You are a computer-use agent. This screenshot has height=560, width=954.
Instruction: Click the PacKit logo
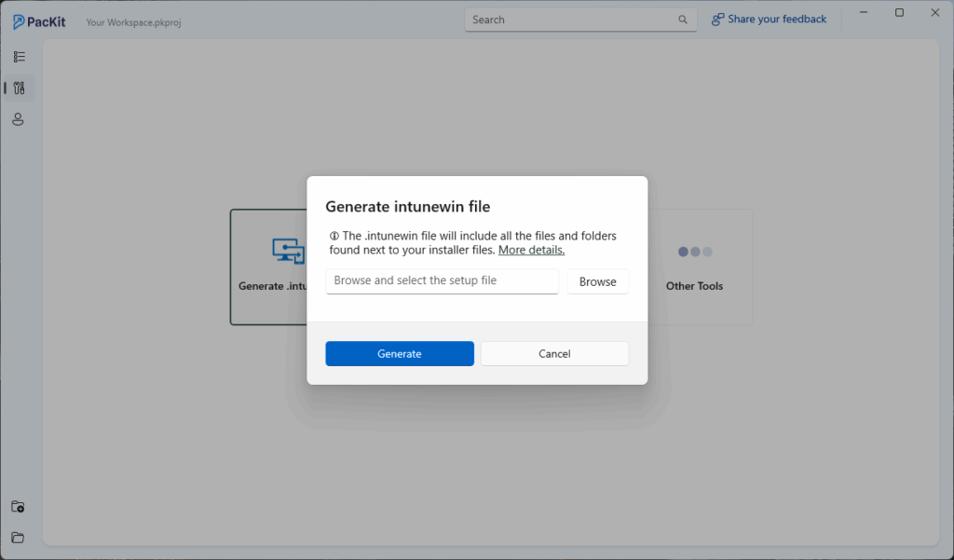[x=39, y=21]
